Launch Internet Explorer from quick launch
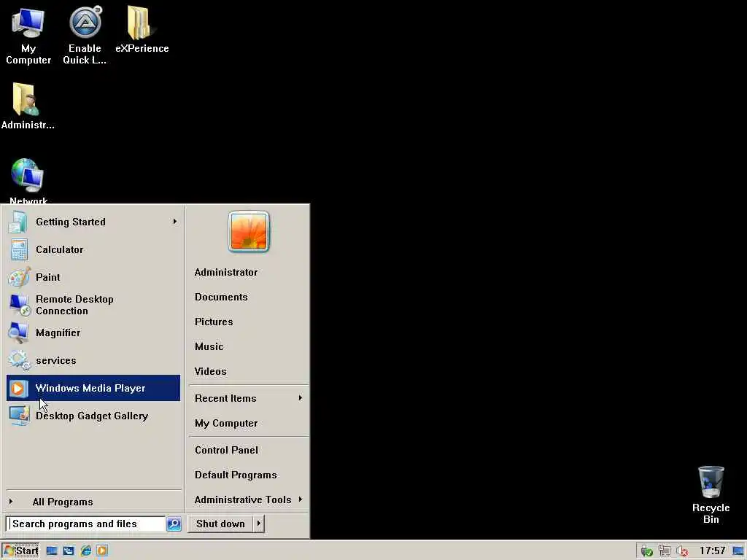This screenshot has width=747, height=560. pos(86,551)
